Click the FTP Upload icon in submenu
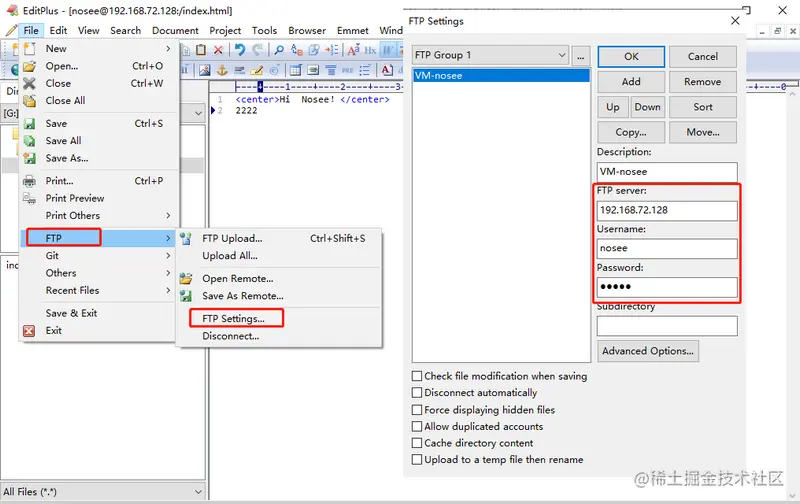 186,238
